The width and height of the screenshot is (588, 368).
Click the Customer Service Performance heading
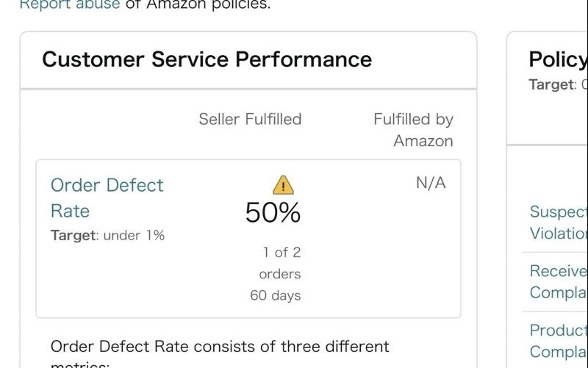tap(207, 59)
